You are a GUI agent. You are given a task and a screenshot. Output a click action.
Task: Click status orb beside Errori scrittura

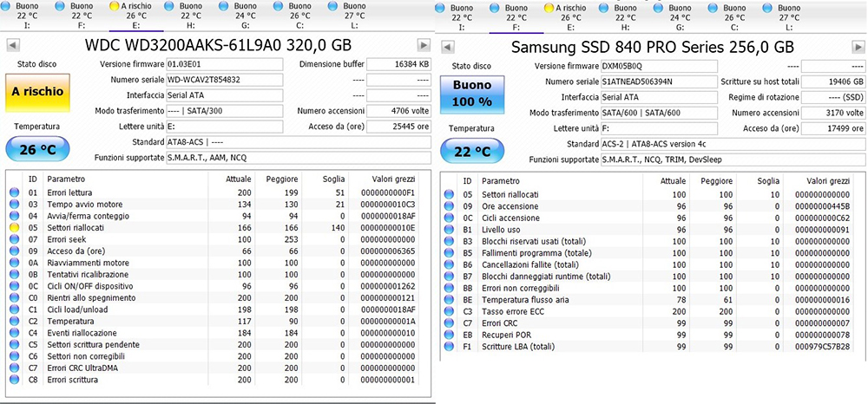pyautogui.click(x=14, y=380)
